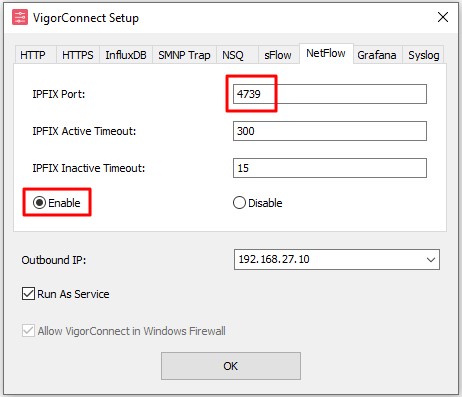This screenshot has width=462, height=397.
Task: Go to the SMNP Trap tab
Action: point(184,55)
